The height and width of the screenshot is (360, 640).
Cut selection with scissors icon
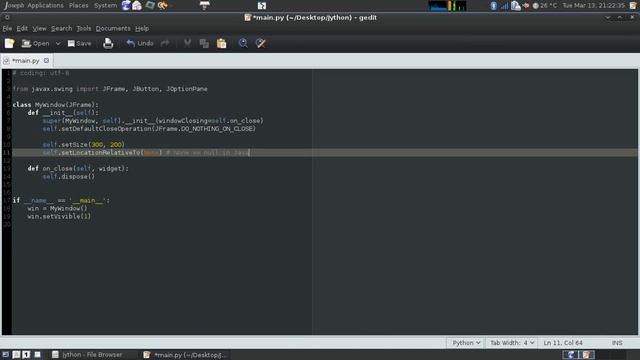coord(187,43)
